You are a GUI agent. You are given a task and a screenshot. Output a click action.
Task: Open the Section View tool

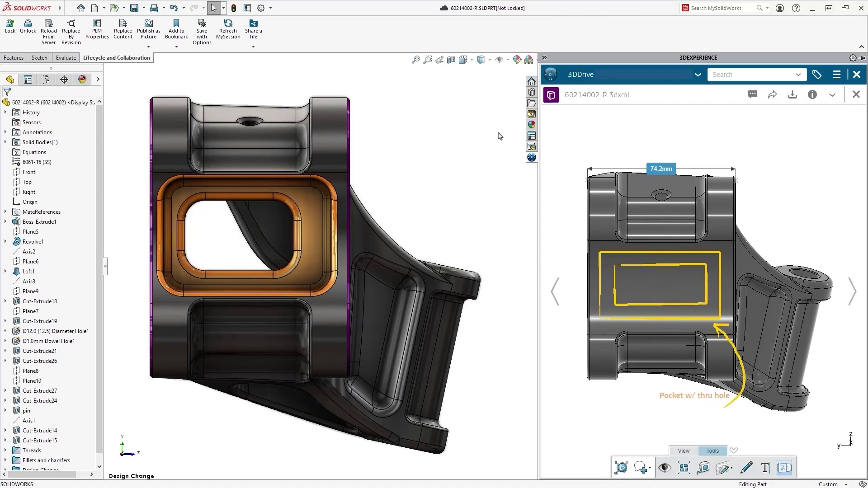coord(451,59)
